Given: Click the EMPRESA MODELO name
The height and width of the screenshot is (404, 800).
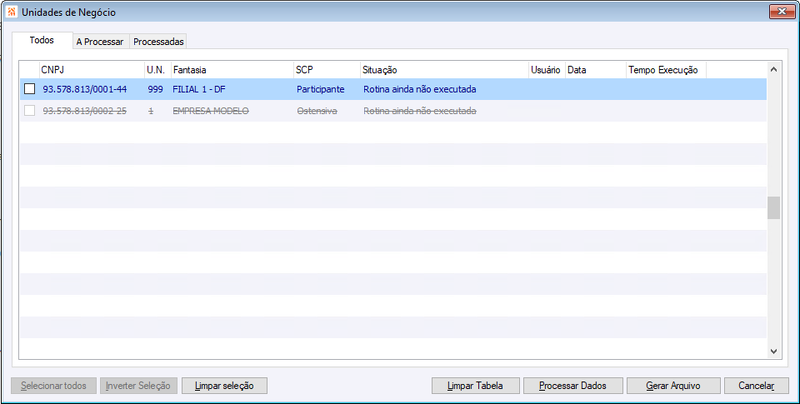Looking at the screenshot, I should click(x=211, y=111).
